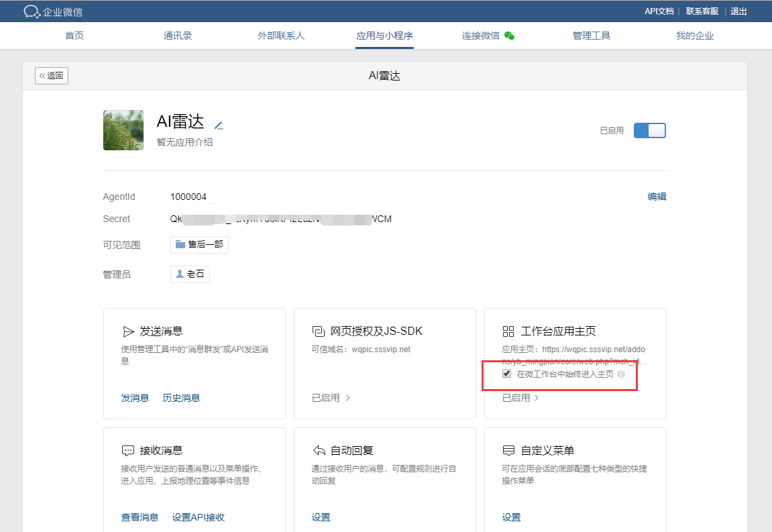
Task: Click the info icon next to 在微工作台中始终进入主页
Action: click(620, 374)
